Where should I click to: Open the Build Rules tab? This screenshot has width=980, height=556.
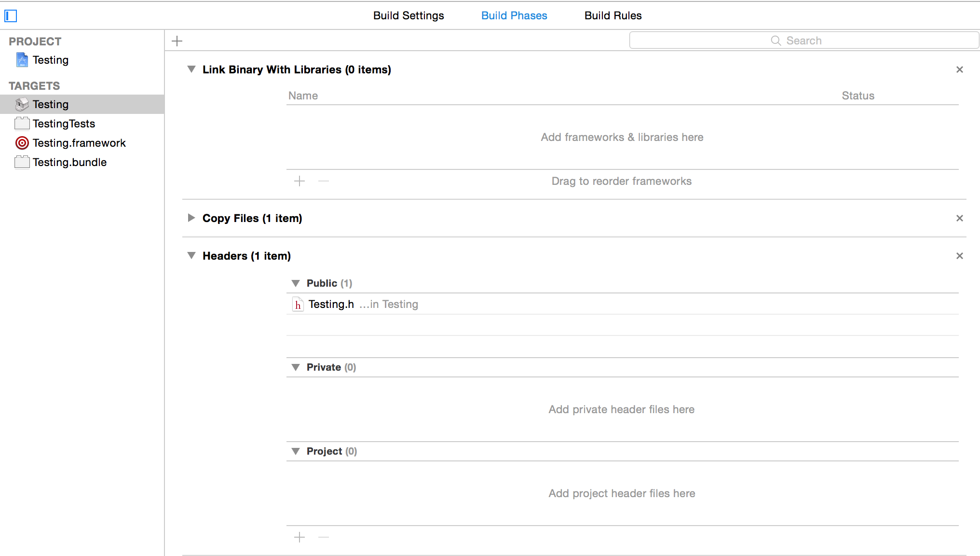pyautogui.click(x=613, y=16)
